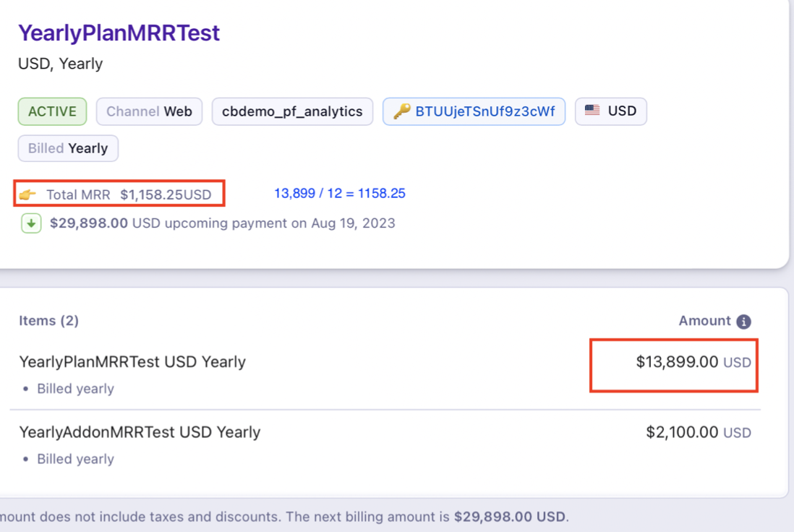Screen dimensions: 794x532
Task: Click the green down-arrow upcoming payment icon
Action: 31,223
